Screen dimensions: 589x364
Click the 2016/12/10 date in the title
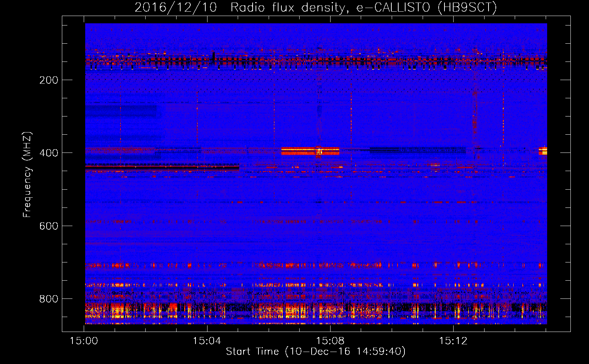176,8
